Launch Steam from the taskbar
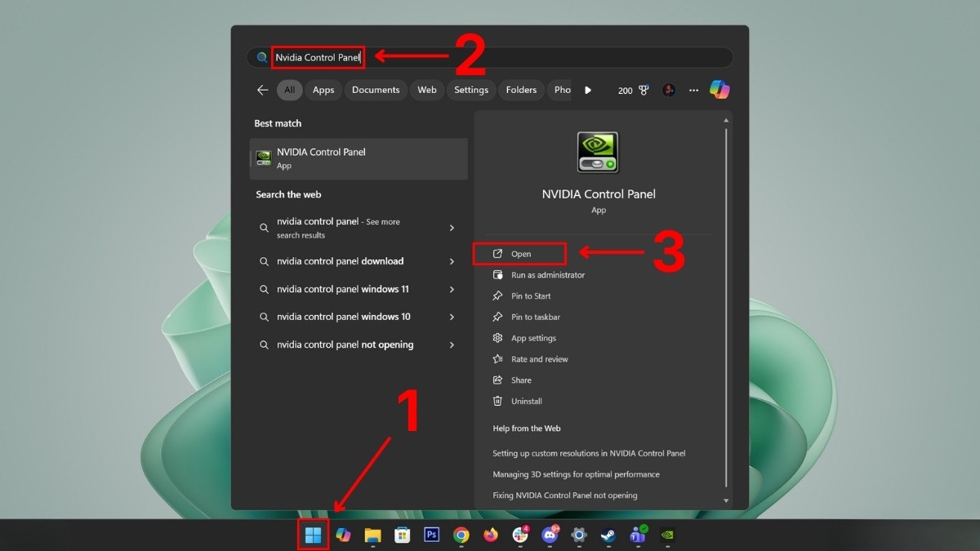Viewport: 980px width, 551px height. point(608,535)
